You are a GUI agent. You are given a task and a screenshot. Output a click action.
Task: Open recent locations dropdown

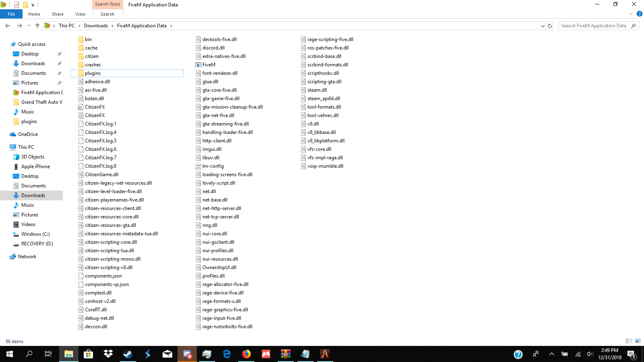(x=29, y=26)
